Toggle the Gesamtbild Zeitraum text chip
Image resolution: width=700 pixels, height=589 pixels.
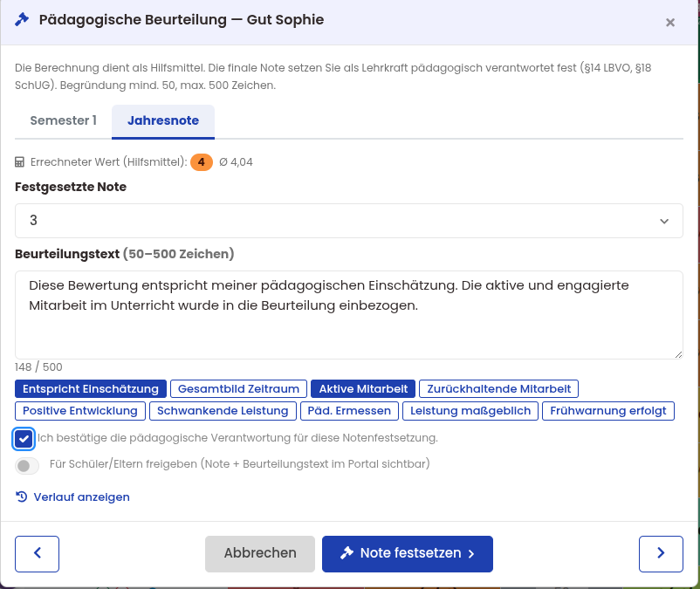[x=239, y=388]
